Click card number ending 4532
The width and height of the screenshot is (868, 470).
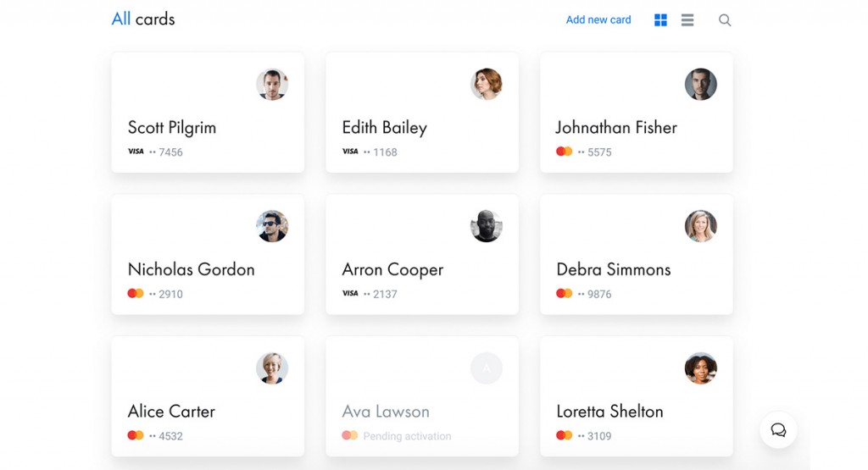point(165,436)
